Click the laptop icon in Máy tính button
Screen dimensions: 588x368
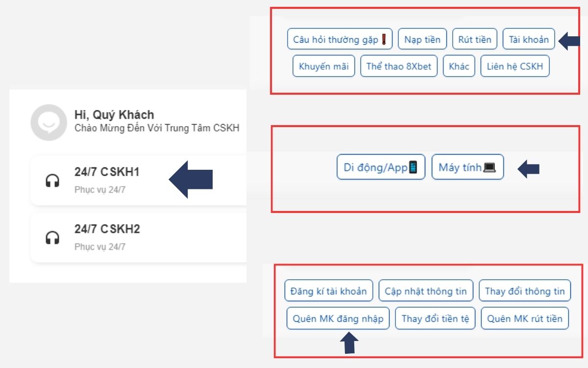point(490,167)
